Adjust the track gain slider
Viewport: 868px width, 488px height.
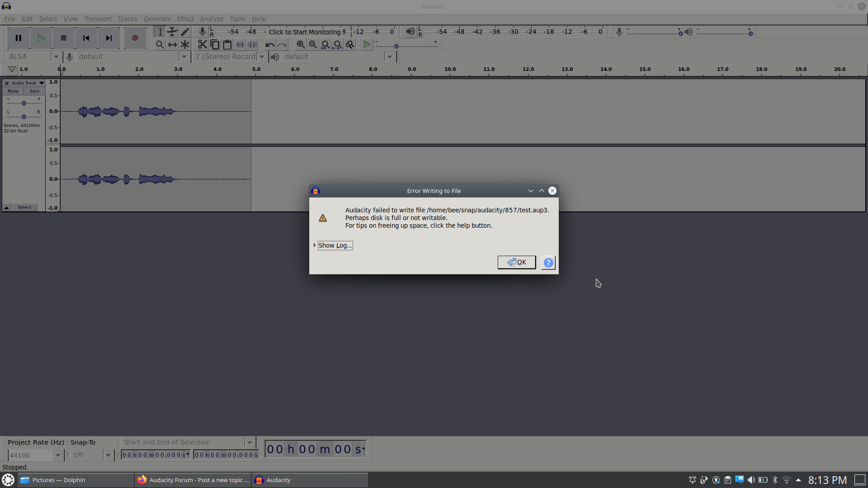(23, 103)
